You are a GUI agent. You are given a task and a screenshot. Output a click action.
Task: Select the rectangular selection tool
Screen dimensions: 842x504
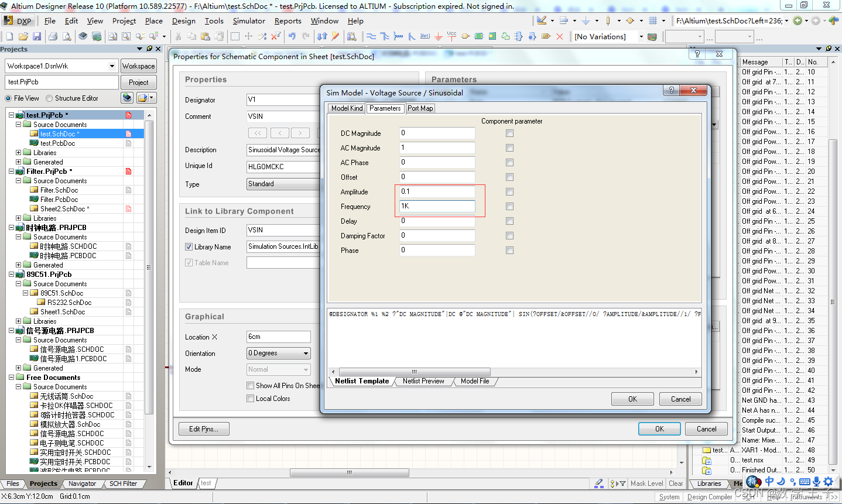point(235,36)
